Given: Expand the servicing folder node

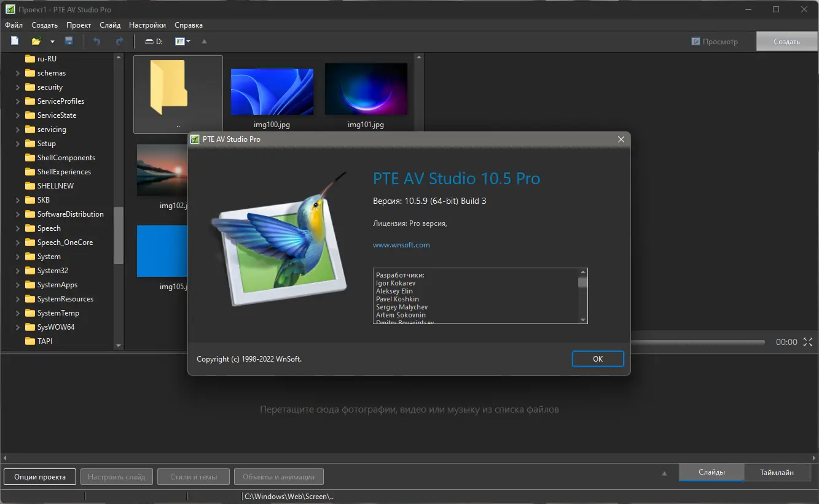Looking at the screenshot, I should 18,130.
